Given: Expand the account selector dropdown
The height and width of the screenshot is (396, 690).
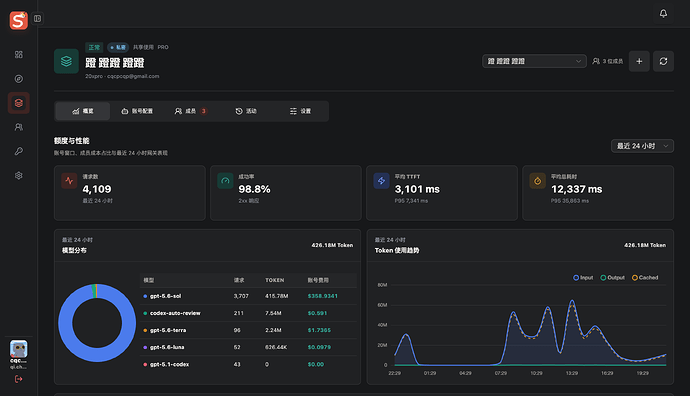Looking at the screenshot, I should click(534, 61).
